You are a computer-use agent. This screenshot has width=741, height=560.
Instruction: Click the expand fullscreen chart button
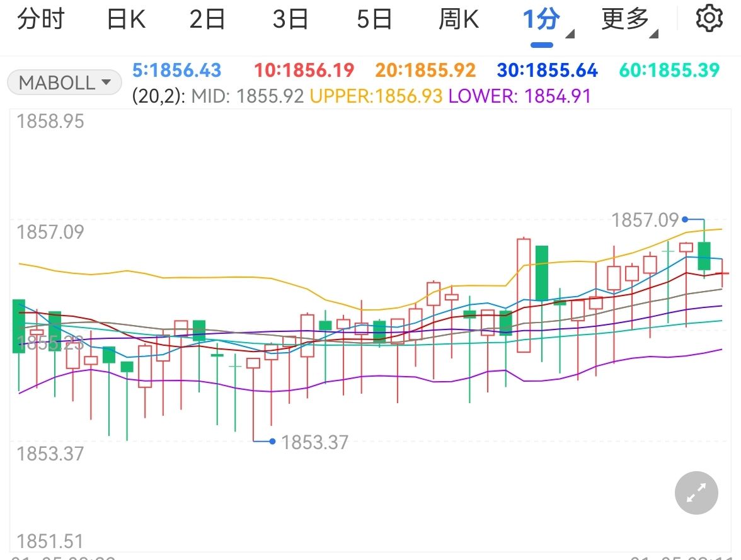tap(696, 493)
